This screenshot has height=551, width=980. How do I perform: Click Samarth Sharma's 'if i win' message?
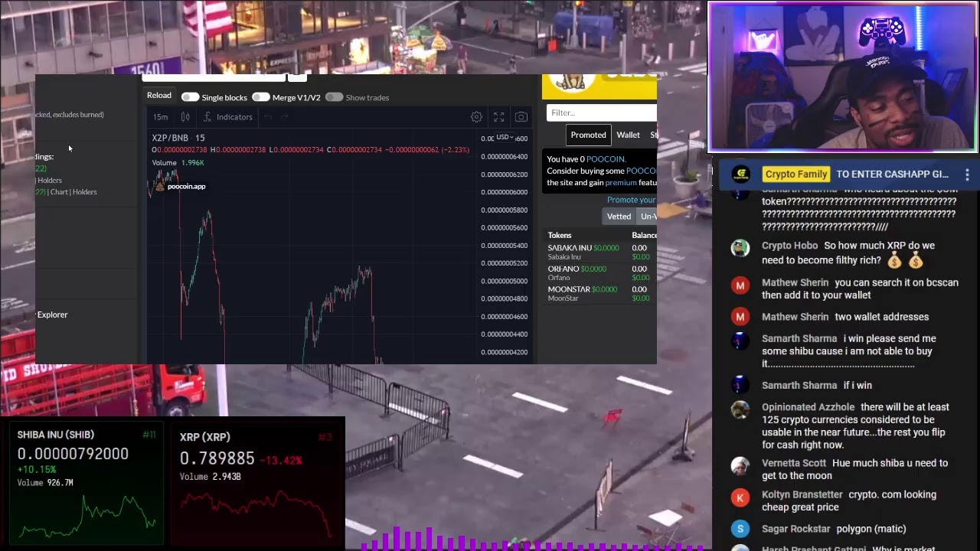click(x=857, y=386)
